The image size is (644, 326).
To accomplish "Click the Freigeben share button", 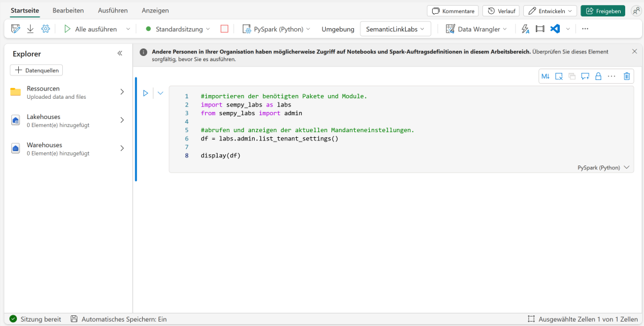I will [x=602, y=11].
